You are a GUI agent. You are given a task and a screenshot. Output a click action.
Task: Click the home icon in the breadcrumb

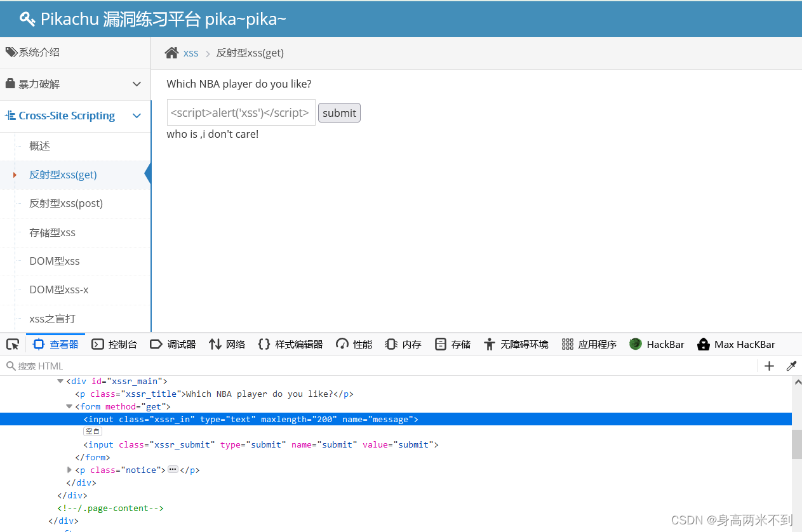[x=171, y=53]
